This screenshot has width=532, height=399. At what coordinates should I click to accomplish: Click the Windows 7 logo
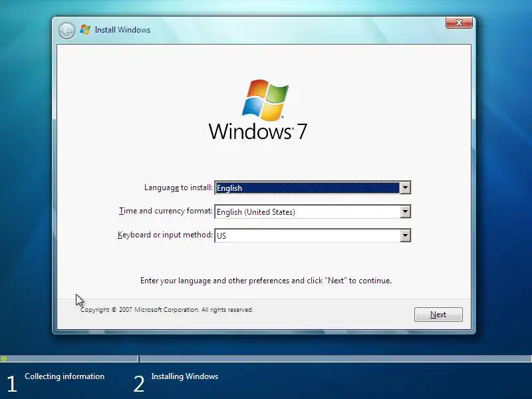[258, 110]
